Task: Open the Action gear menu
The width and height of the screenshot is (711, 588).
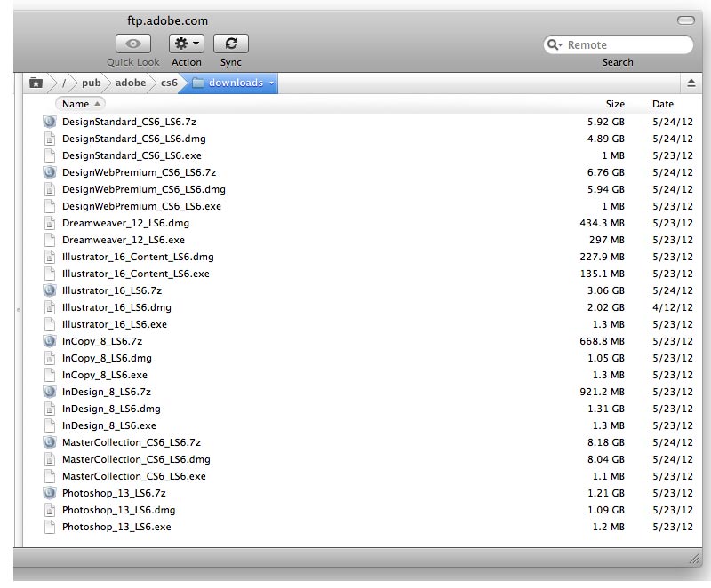Action: pyautogui.click(x=187, y=44)
